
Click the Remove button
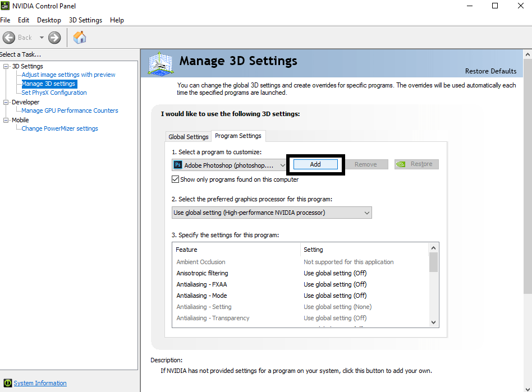click(x=366, y=164)
